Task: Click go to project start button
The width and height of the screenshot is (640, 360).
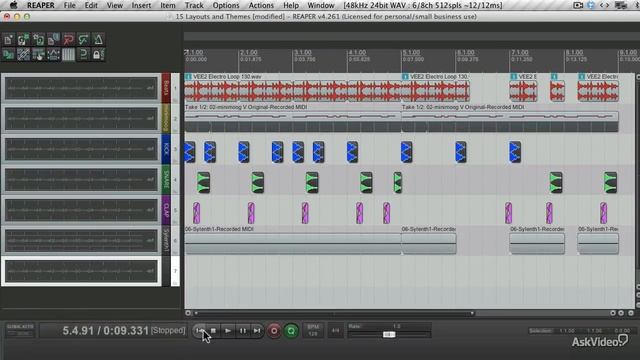Action: point(200,331)
